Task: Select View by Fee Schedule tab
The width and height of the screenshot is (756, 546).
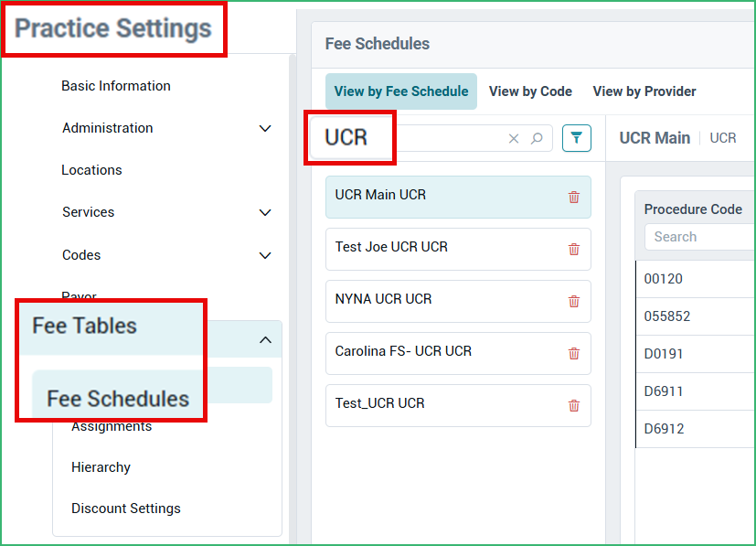Action: click(x=401, y=91)
